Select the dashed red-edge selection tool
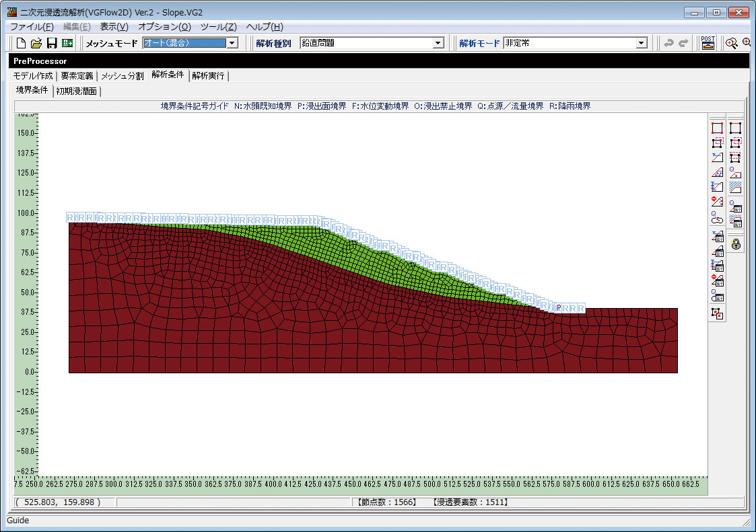This screenshot has width=756, height=532. pos(735,157)
